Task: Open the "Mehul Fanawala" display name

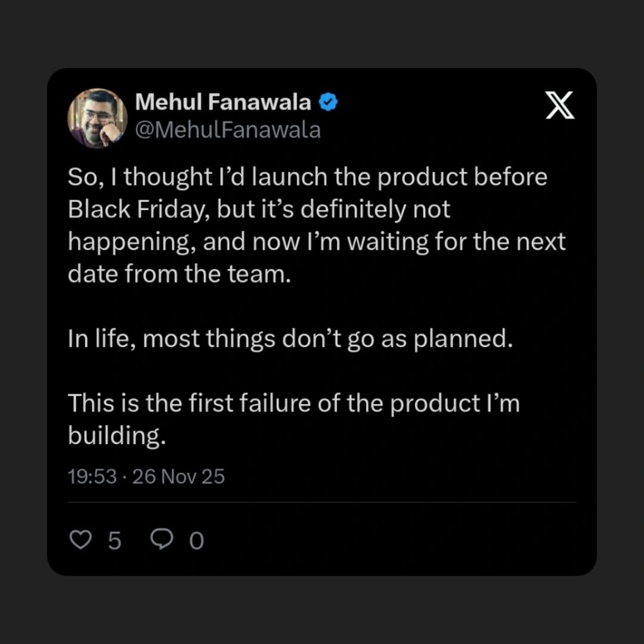Action: tap(223, 103)
